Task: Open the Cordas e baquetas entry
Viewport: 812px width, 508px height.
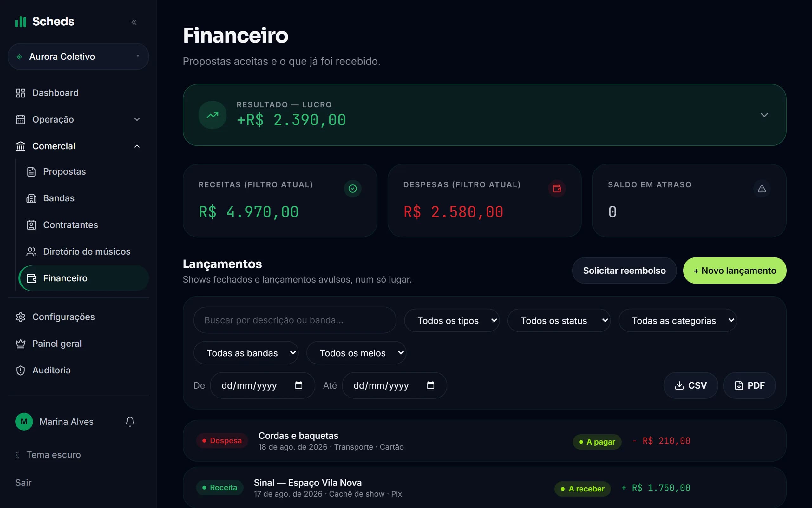Action: point(484,440)
